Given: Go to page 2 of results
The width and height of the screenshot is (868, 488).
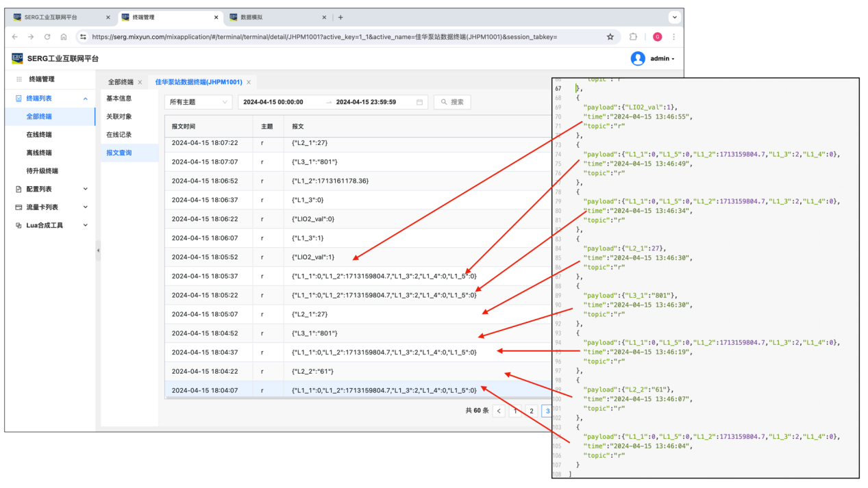Looking at the screenshot, I should pos(531,411).
